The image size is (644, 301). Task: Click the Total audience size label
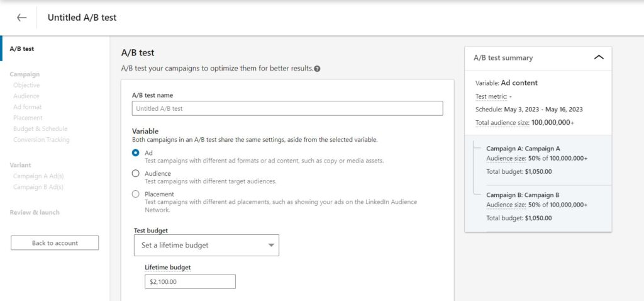click(x=502, y=123)
